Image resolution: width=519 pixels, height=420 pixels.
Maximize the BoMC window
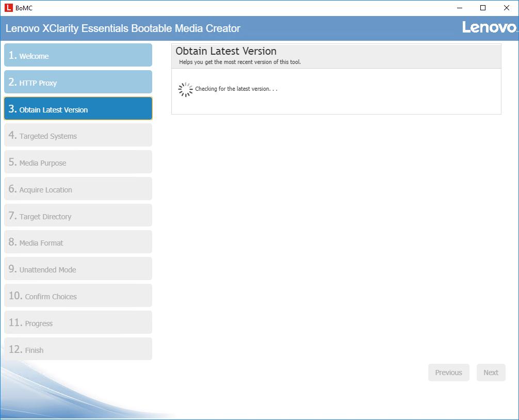tap(483, 8)
